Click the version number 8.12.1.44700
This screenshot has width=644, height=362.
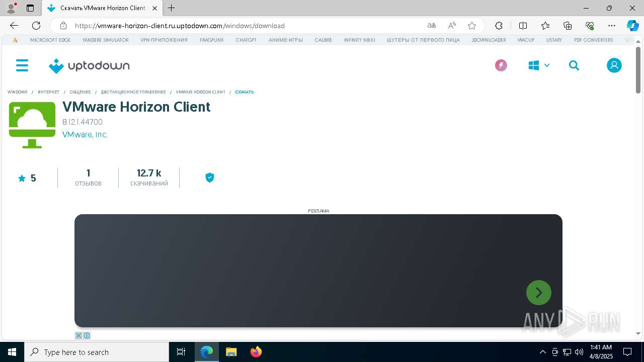point(83,122)
